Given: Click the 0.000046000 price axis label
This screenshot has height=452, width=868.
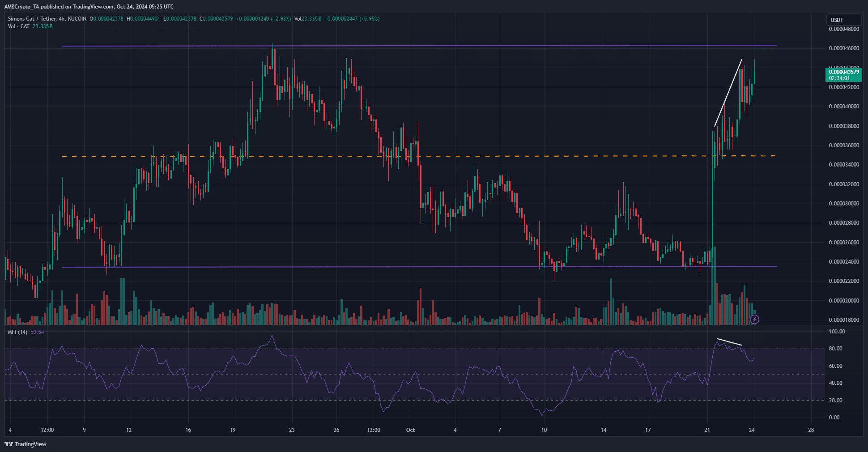Looking at the screenshot, I should pyautogui.click(x=844, y=48).
